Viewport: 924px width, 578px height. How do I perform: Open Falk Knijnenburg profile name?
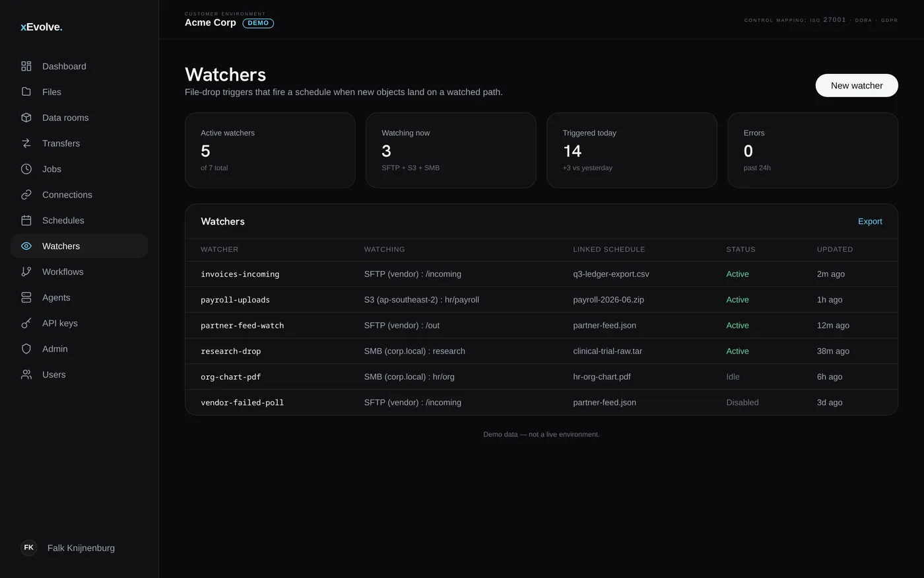click(81, 548)
